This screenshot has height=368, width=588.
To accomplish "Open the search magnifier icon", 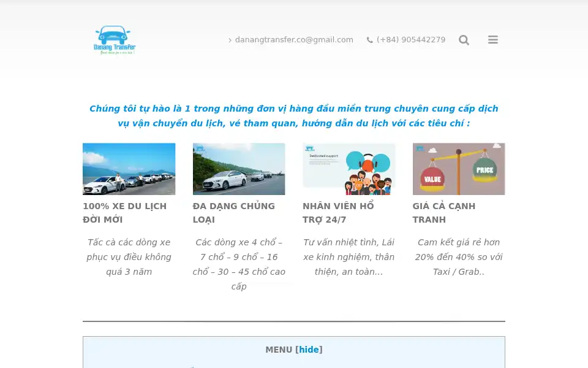I will tap(464, 40).
